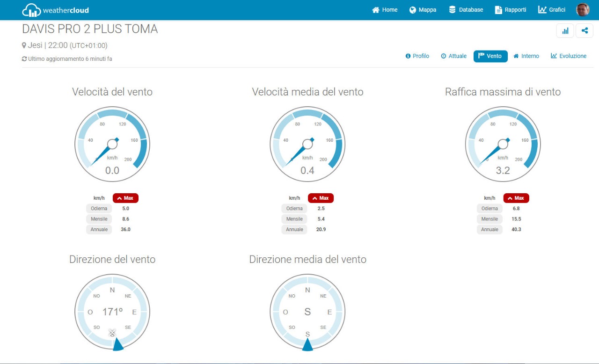Open the Database menu item
This screenshot has width=599, height=364.
pos(466,10)
